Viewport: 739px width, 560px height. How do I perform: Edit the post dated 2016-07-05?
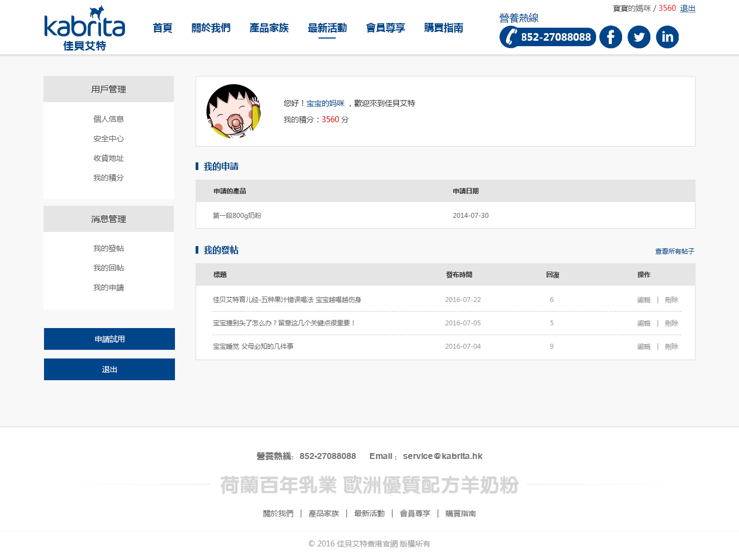(644, 323)
